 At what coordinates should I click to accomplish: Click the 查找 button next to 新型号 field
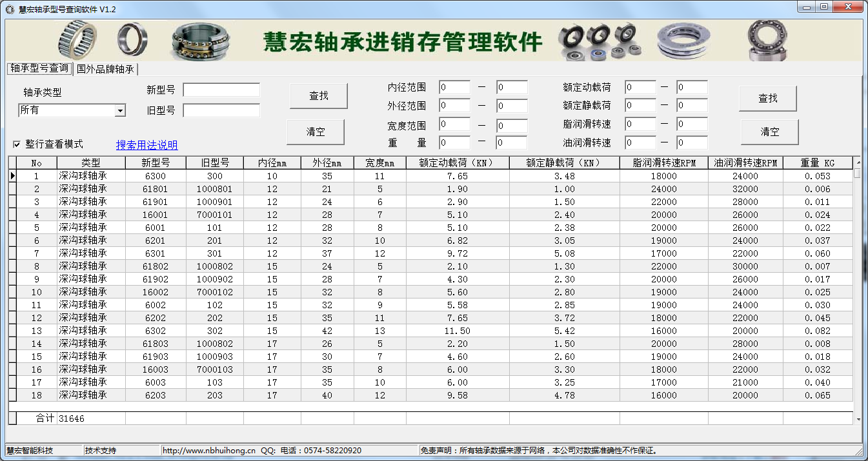click(x=319, y=95)
